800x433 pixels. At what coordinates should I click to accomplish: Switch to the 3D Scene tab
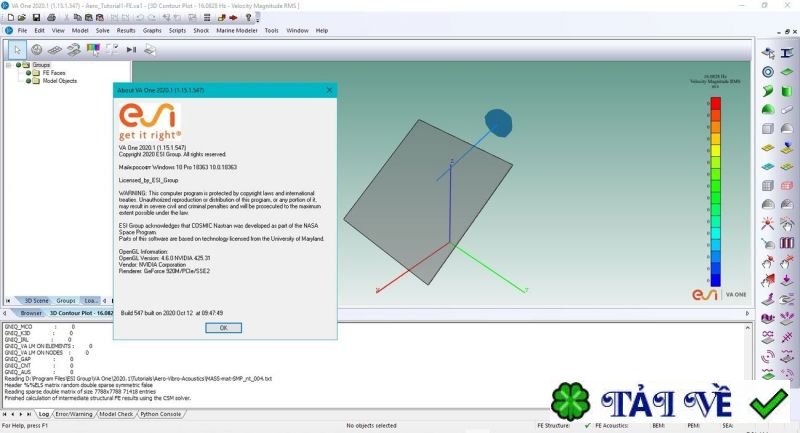click(x=36, y=301)
